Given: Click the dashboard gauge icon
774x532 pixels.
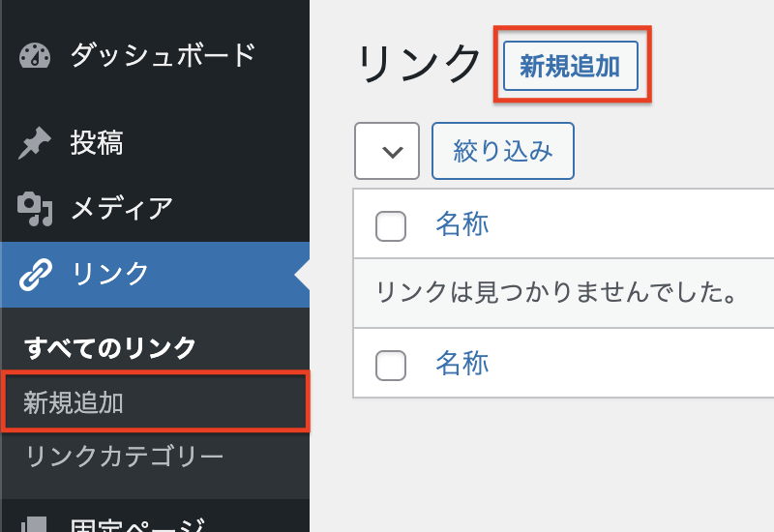Looking at the screenshot, I should (35, 55).
